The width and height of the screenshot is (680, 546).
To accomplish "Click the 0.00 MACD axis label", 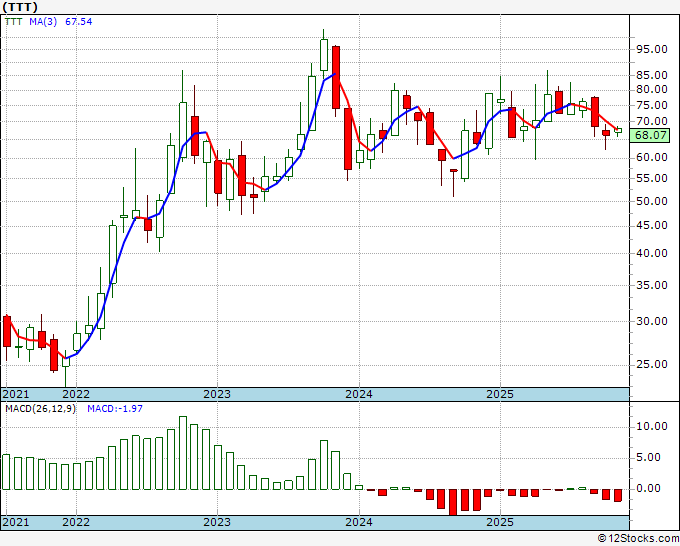I will (x=650, y=489).
